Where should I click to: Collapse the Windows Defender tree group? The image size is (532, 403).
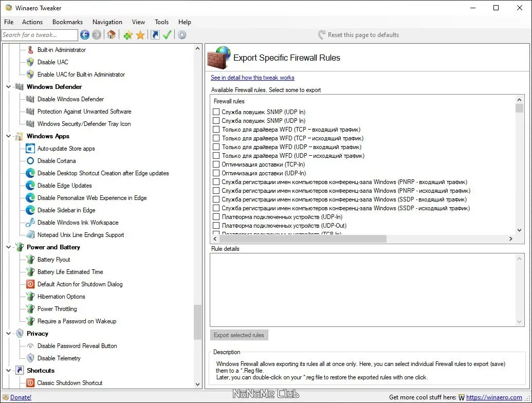9,87
